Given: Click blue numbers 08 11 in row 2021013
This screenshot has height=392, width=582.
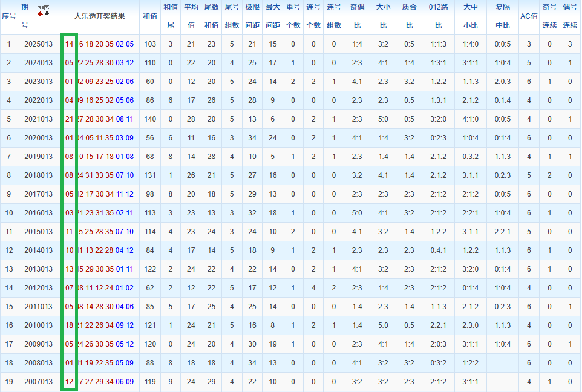Looking at the screenshot, I should (x=125, y=119).
